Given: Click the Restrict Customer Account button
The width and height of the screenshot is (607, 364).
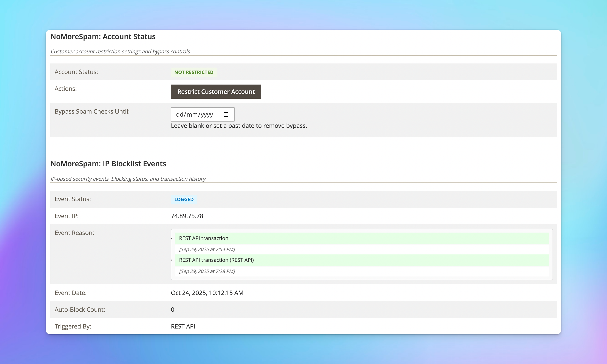Looking at the screenshot, I should coord(216,92).
